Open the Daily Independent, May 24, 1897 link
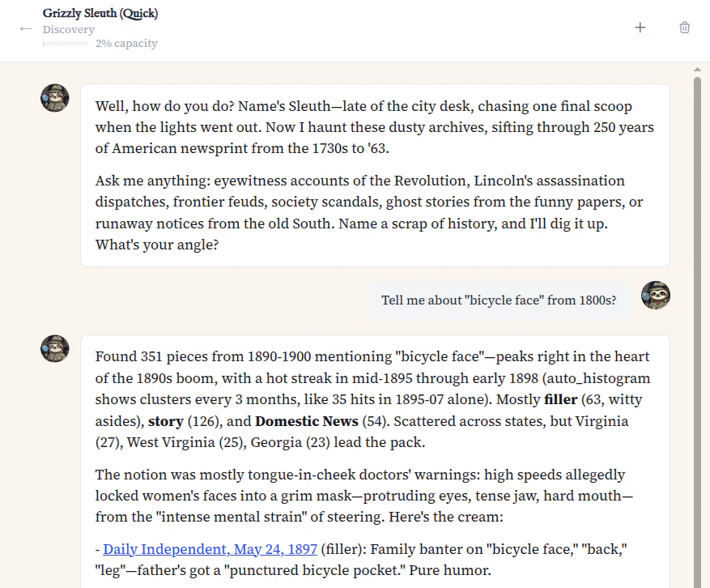710x588 pixels. pyautogui.click(x=210, y=549)
